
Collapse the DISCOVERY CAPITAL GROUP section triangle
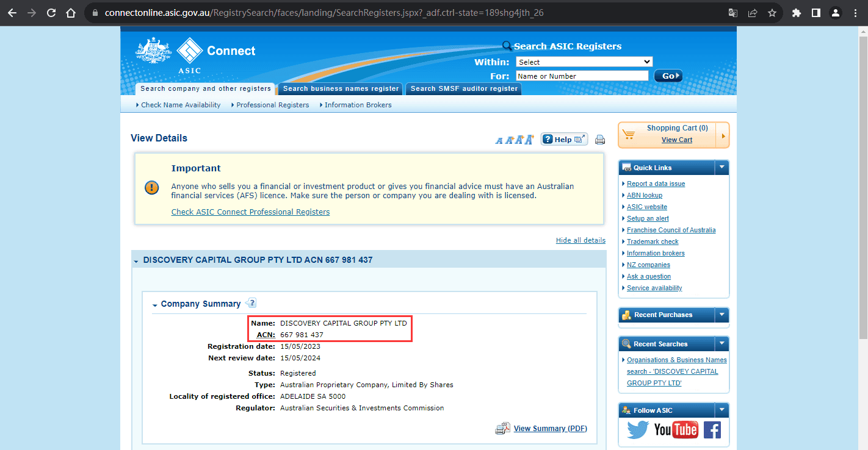[x=136, y=261]
